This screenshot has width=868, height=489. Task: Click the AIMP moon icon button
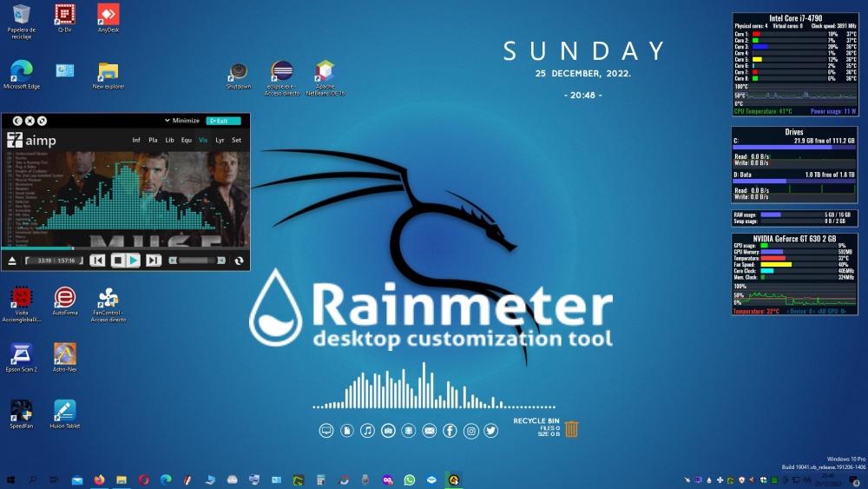pos(17,121)
